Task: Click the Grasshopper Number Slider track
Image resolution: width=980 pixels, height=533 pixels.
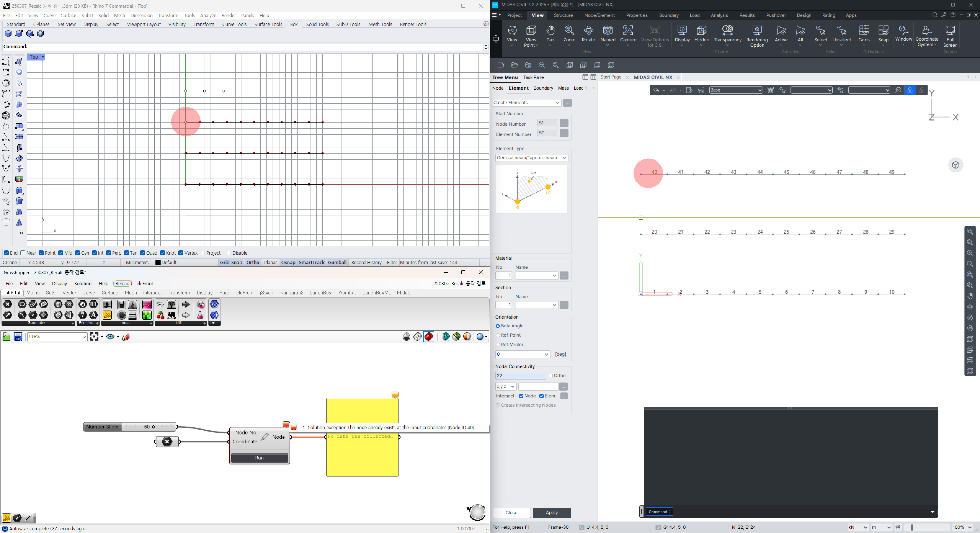Action: coord(149,427)
